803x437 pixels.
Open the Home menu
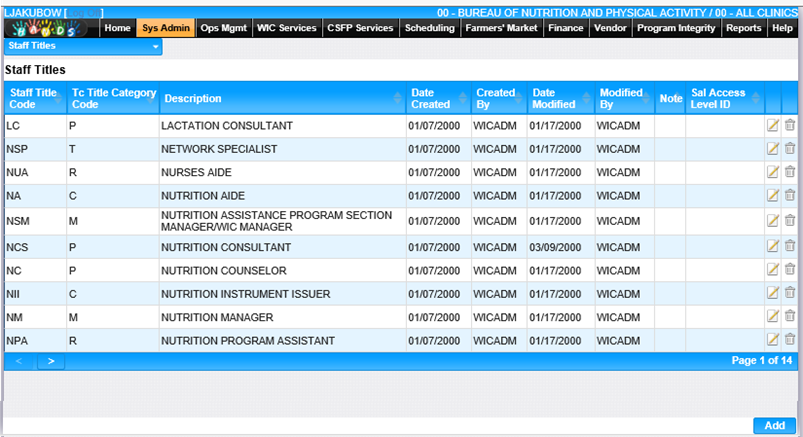tap(117, 28)
